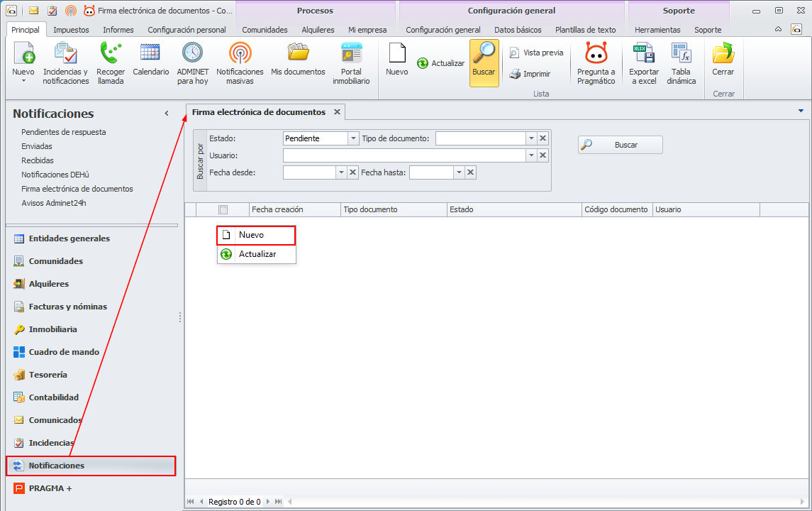Screen dimensions: 812x511
Task: Open the Estado dropdown showing Pendiente
Action: (353, 138)
